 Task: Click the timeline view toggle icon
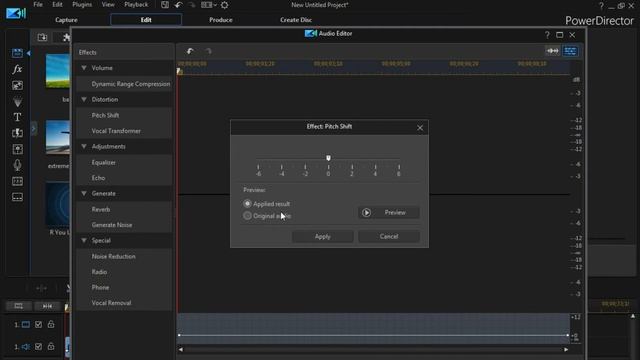point(18,306)
